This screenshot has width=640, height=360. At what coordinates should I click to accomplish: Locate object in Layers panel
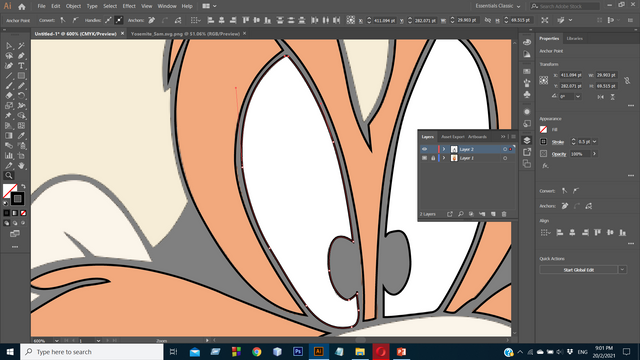tap(460, 214)
